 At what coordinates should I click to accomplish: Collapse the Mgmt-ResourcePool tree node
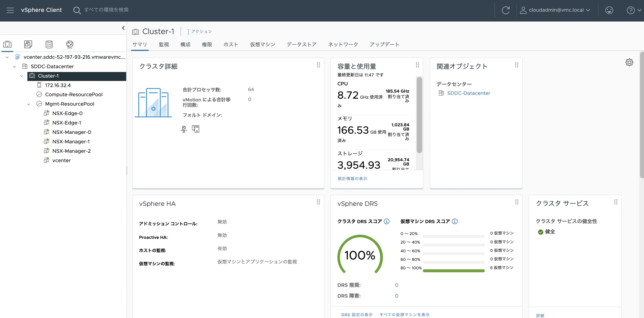pos(29,104)
